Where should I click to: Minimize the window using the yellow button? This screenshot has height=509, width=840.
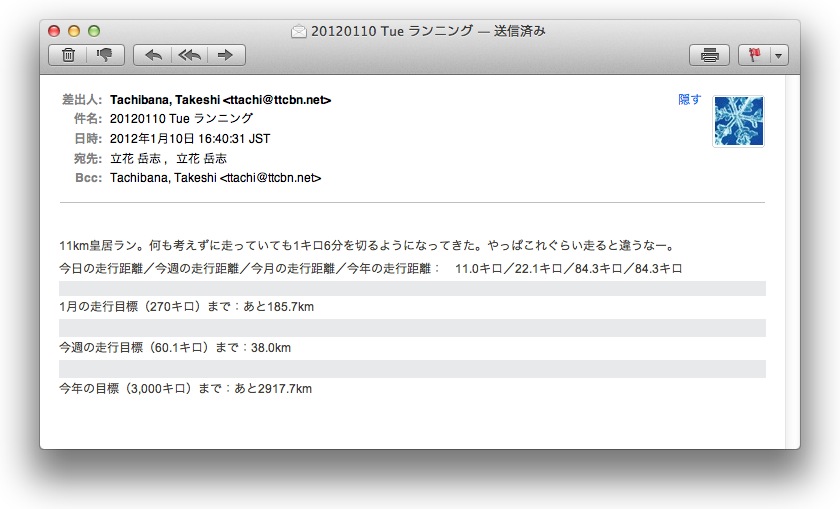click(x=74, y=31)
